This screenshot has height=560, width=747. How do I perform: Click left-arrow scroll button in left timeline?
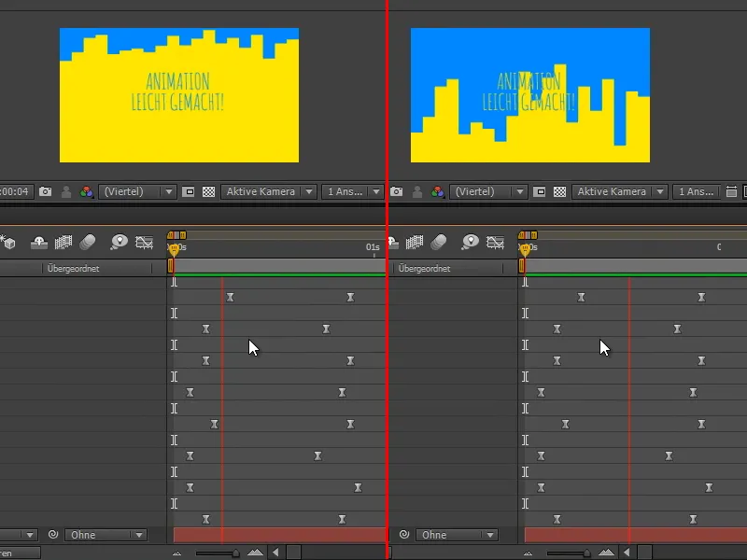275,553
